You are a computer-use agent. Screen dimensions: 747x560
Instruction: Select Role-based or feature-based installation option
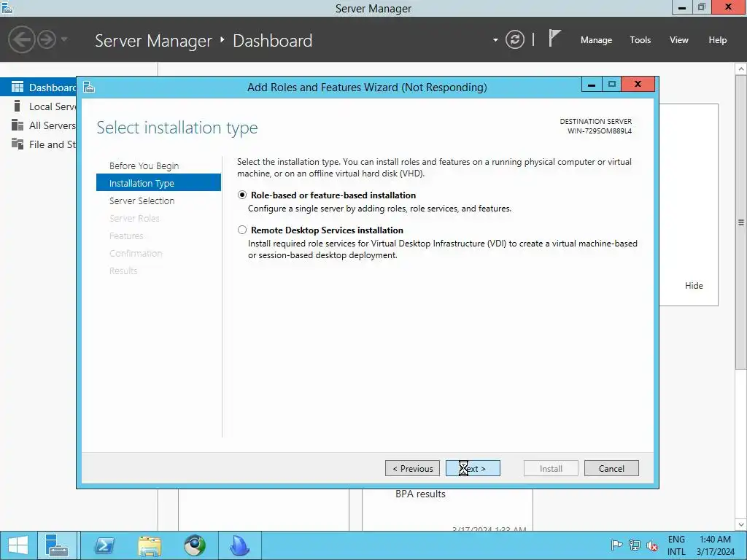coord(242,195)
